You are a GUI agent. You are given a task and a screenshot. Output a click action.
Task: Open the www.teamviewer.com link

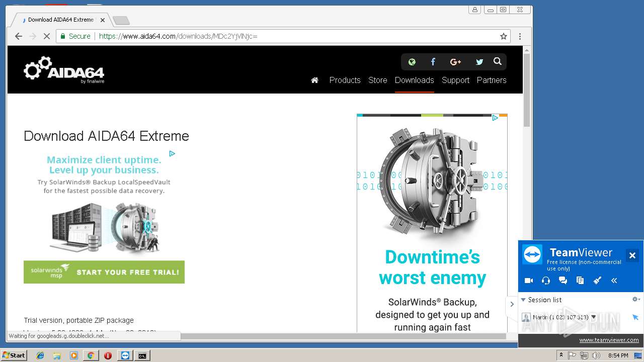[x=609, y=340]
